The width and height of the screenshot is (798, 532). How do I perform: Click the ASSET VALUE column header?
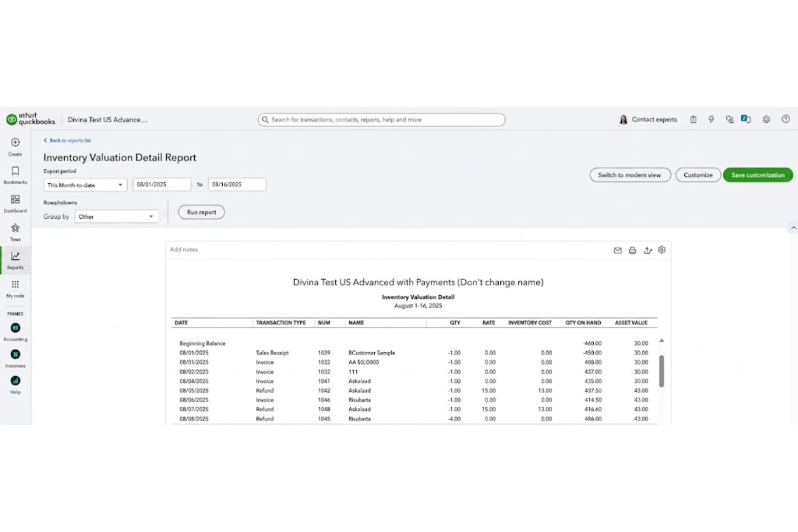click(631, 323)
